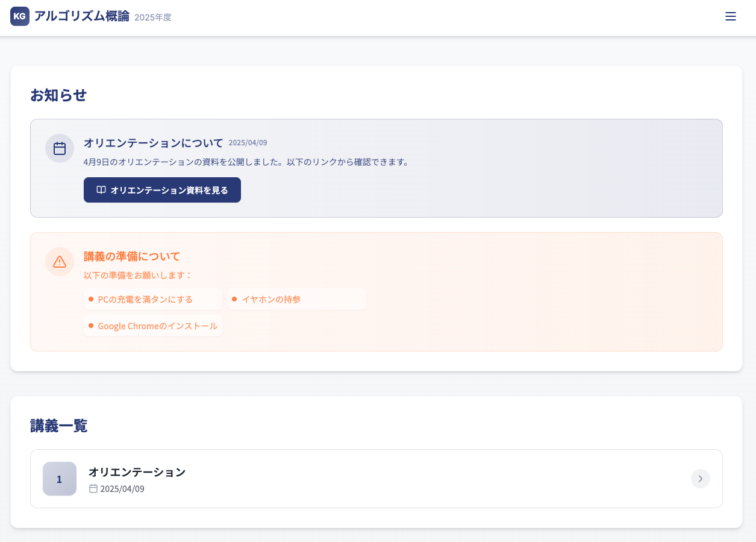Click the orange warning triangle icon
Screen dimensions: 756x542
coord(60,262)
